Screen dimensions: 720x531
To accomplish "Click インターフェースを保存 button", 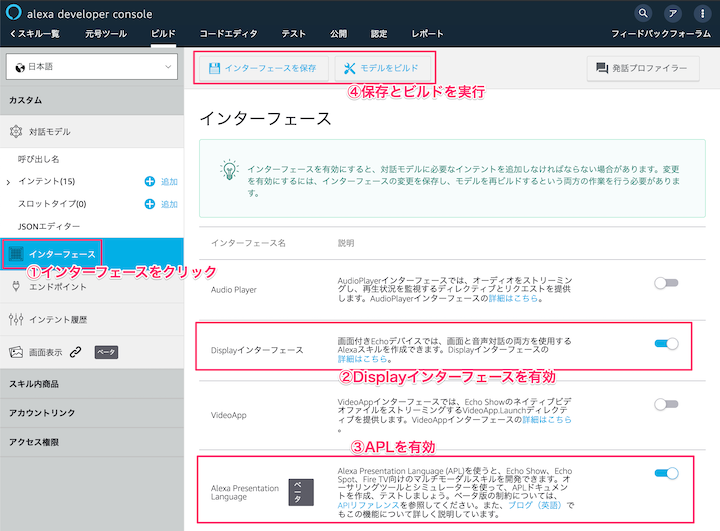I will (x=263, y=68).
